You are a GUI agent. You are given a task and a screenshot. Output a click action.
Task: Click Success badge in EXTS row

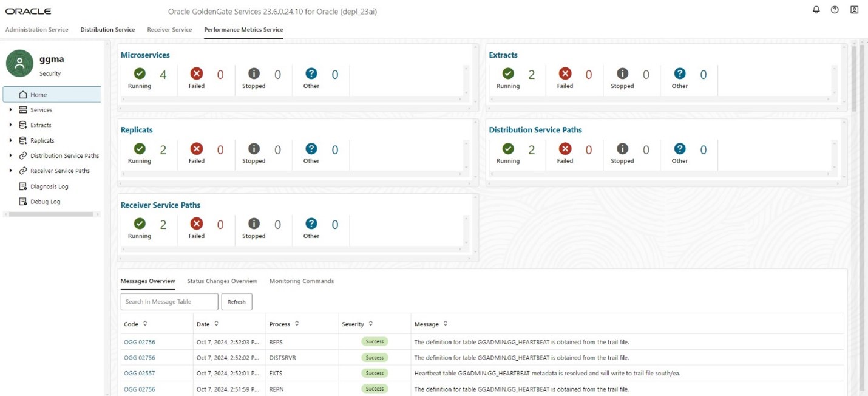click(x=375, y=373)
